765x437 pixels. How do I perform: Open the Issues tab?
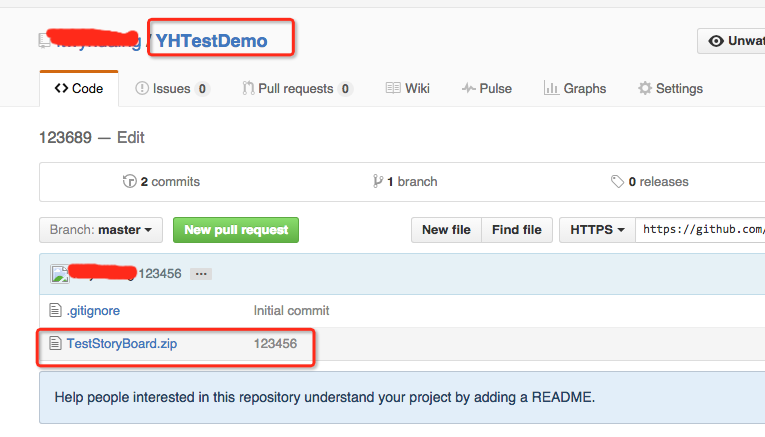click(x=172, y=88)
